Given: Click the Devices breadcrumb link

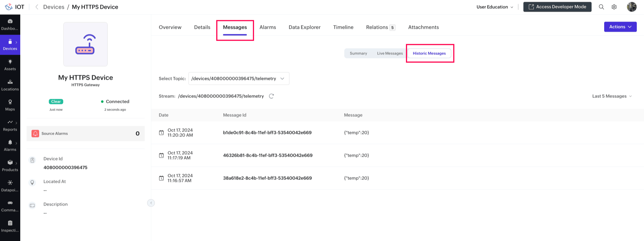Looking at the screenshot, I should [54, 7].
